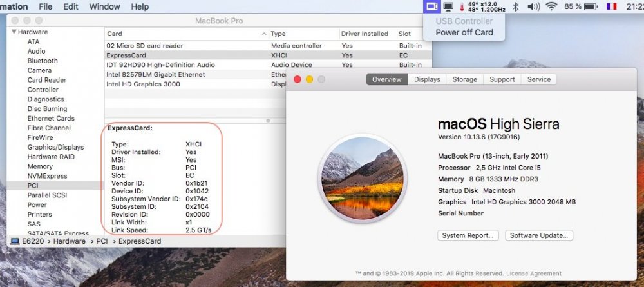Sort by the Card column header arrow
644x287 pixels.
[264, 34]
